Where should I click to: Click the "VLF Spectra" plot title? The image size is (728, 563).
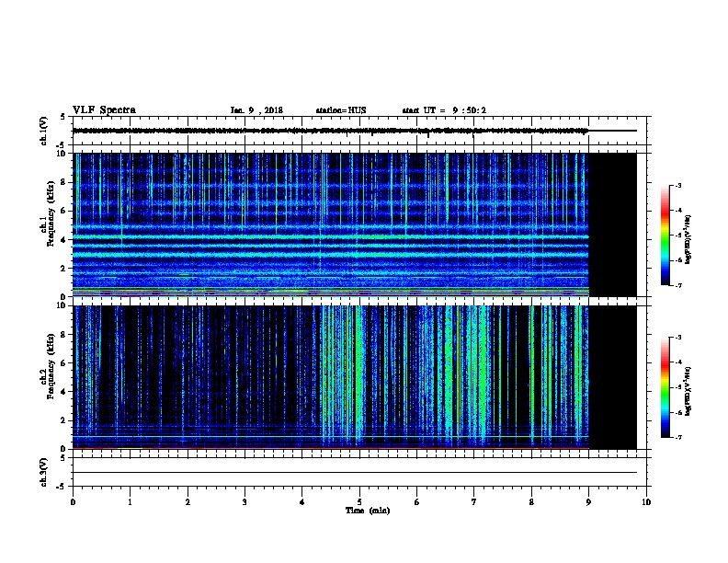click(x=104, y=110)
